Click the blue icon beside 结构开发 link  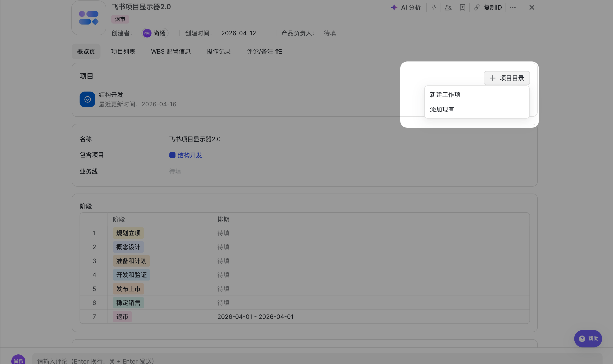click(x=172, y=155)
